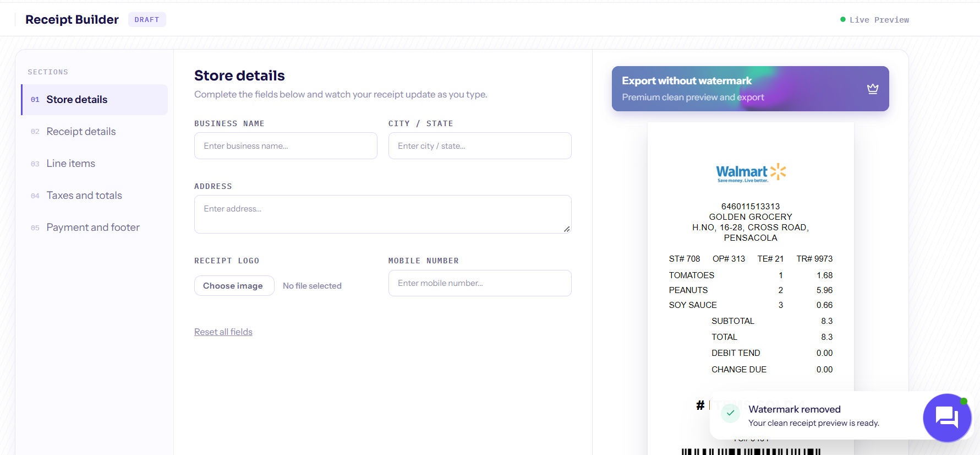Click the TR# 9973 value on the receipt

click(814, 259)
